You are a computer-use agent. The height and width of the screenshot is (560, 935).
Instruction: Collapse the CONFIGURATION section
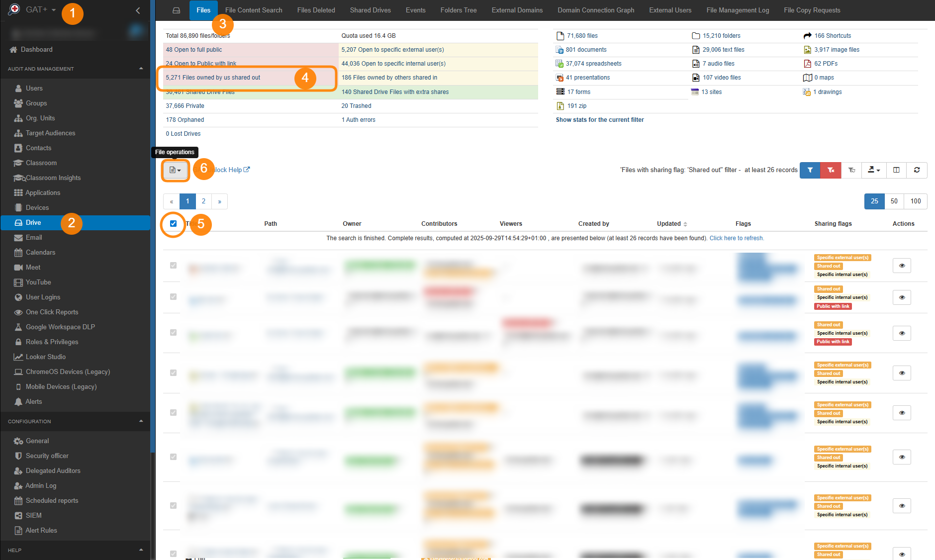(x=141, y=421)
